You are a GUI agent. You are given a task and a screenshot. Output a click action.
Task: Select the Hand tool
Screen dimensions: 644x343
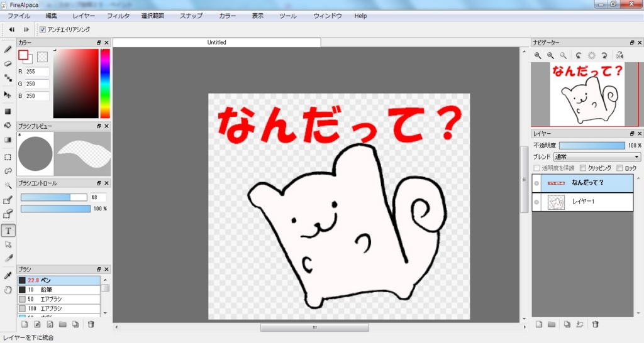tap(8, 290)
